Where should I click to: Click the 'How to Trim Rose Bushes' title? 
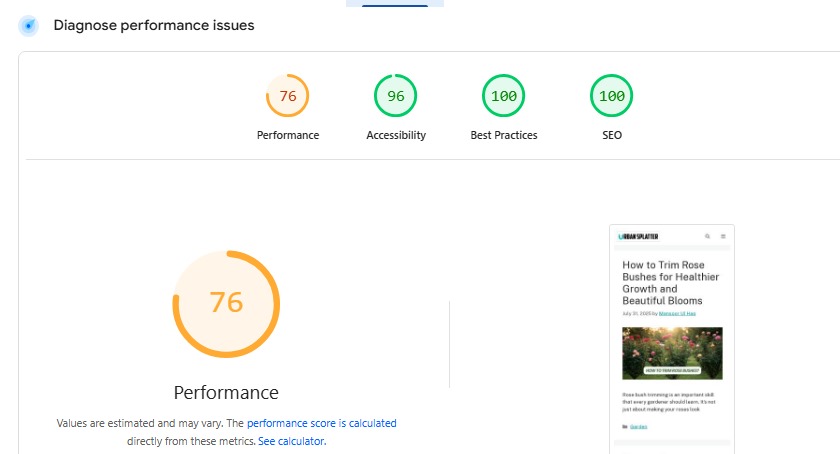(670, 282)
